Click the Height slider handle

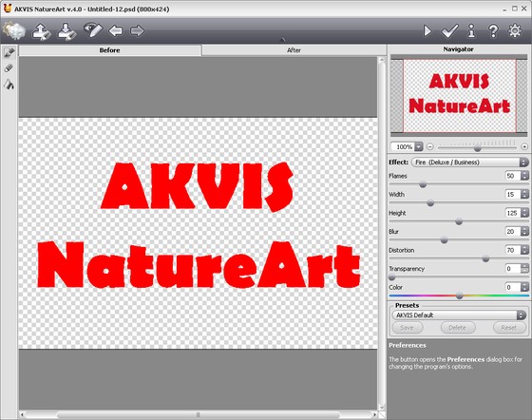tap(459, 221)
